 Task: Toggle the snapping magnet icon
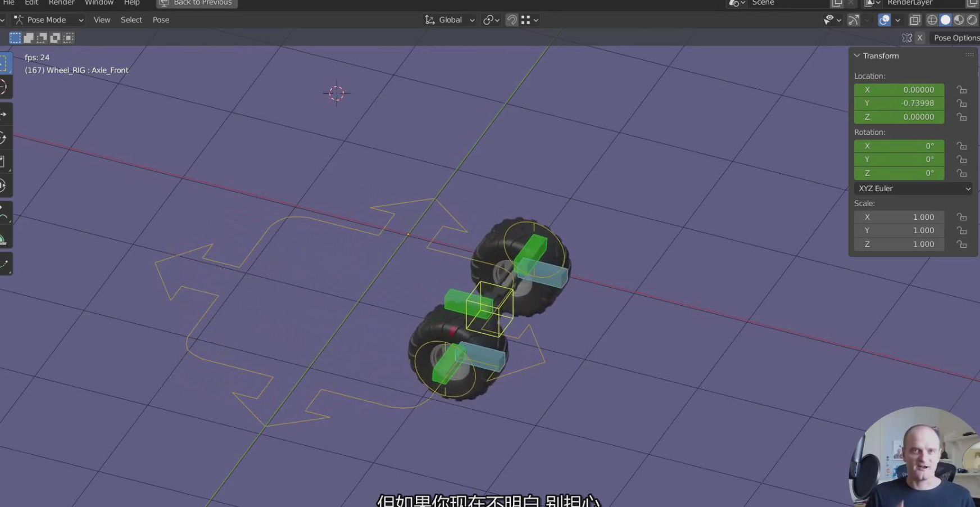511,20
